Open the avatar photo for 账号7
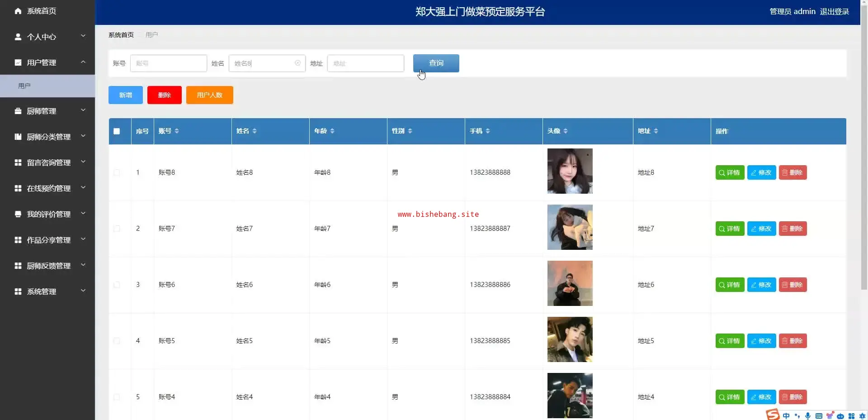 point(570,227)
